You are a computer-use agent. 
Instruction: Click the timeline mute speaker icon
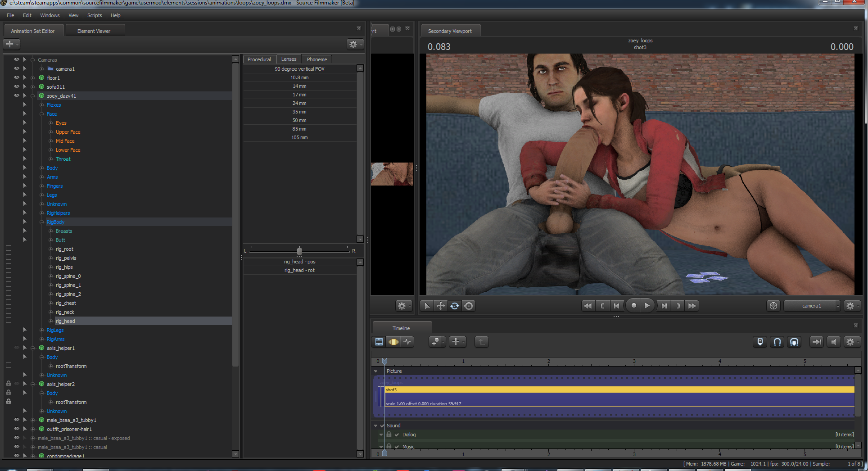coord(834,342)
